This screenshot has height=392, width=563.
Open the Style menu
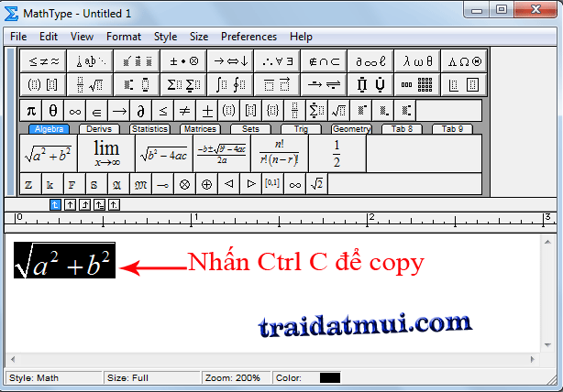166,37
